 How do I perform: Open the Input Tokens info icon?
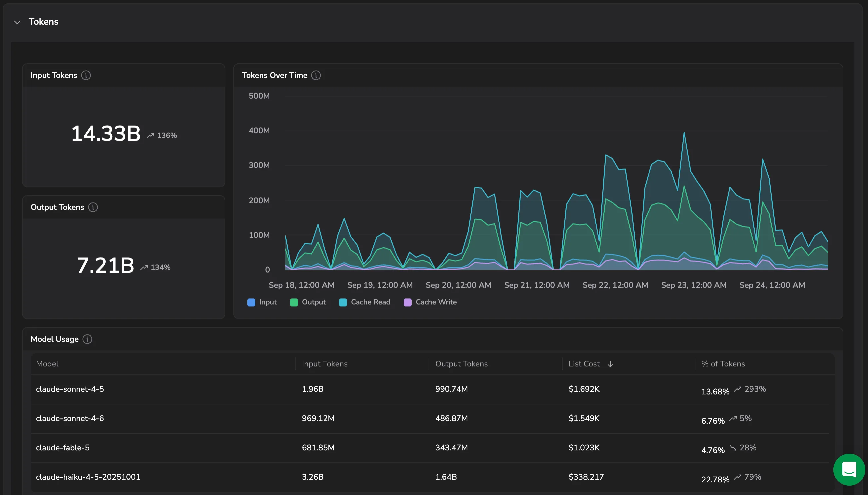(86, 75)
